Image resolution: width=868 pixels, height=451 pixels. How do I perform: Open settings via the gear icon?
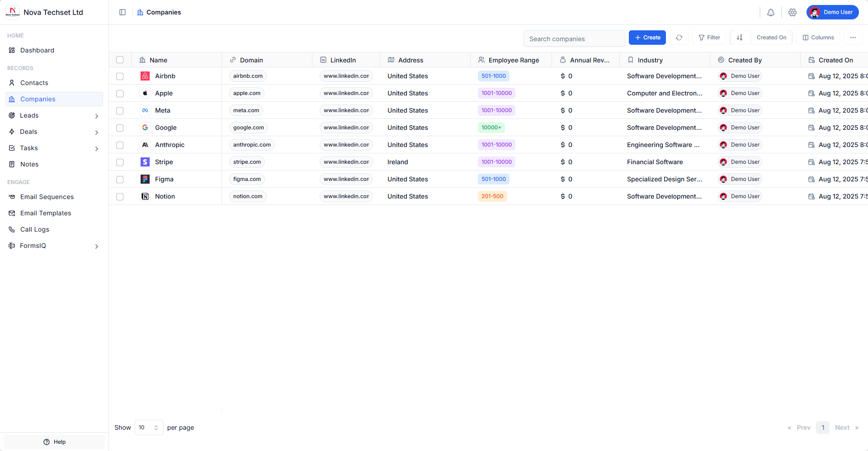click(793, 13)
